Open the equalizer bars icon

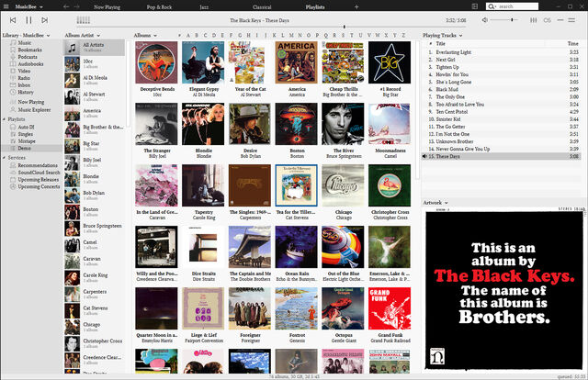point(533,20)
